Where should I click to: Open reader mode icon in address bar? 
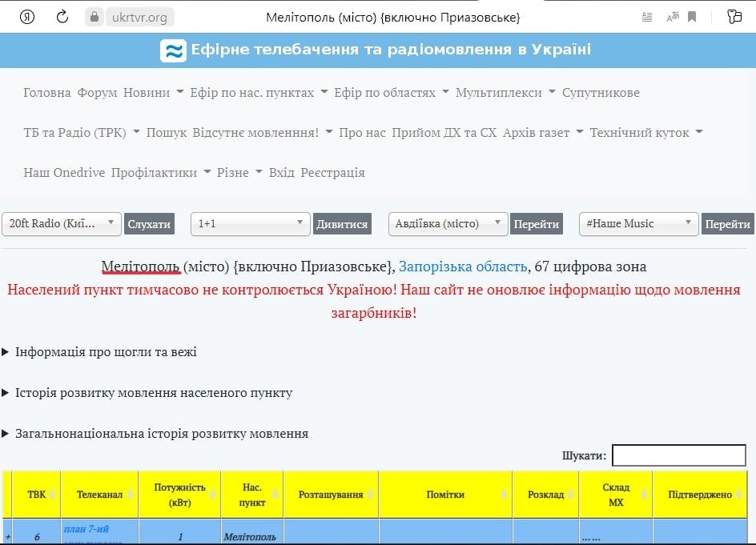click(x=647, y=18)
